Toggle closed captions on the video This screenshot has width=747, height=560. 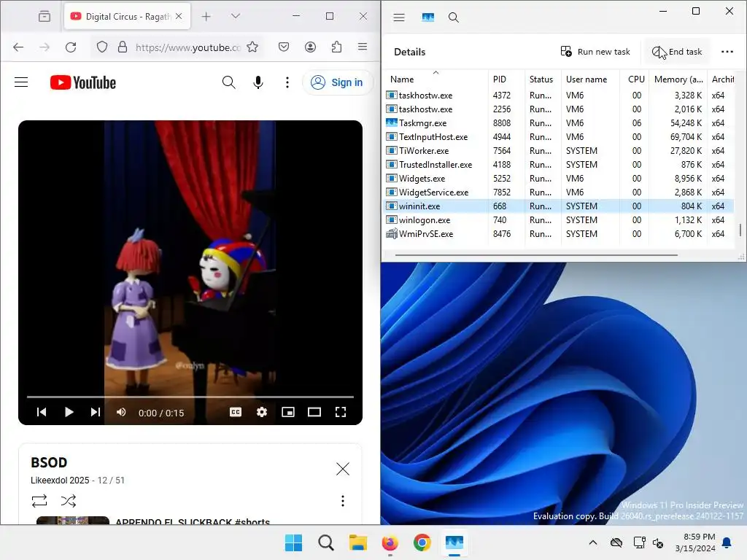coord(236,412)
